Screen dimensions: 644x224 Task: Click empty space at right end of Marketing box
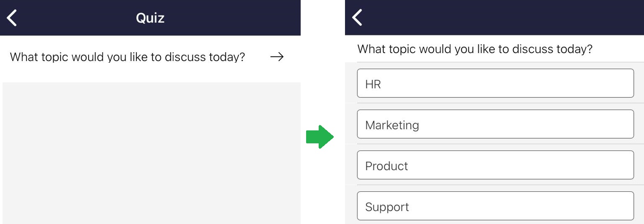585,124
